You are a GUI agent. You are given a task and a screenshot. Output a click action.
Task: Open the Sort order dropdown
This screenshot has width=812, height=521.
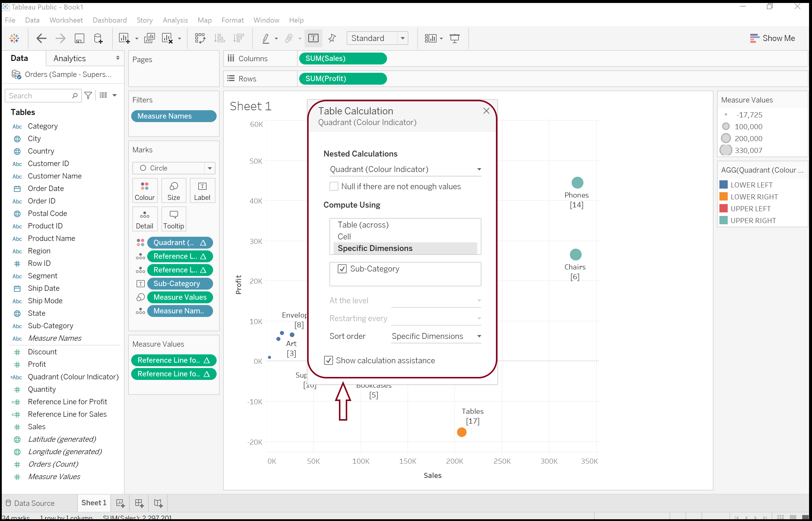436,336
